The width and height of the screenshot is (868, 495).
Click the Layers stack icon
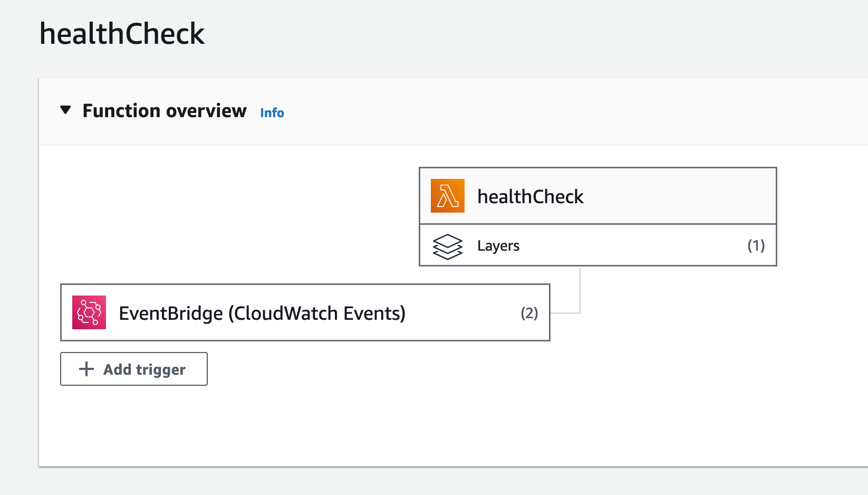[x=448, y=246]
